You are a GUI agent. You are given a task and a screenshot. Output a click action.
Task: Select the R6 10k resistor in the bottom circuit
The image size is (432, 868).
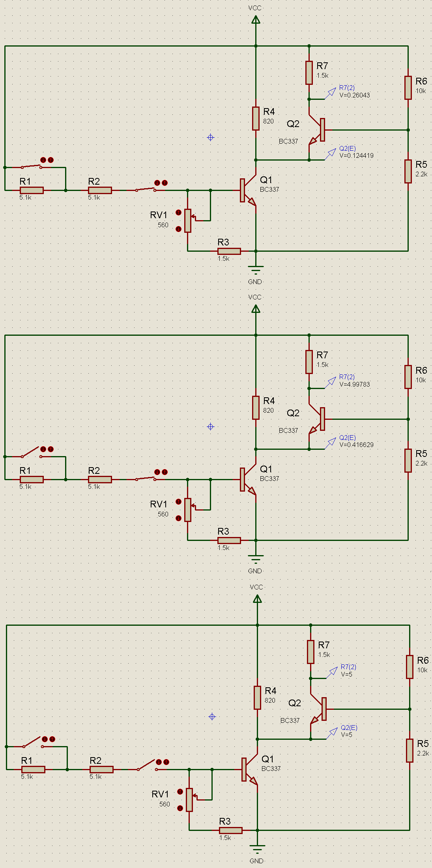click(x=410, y=667)
